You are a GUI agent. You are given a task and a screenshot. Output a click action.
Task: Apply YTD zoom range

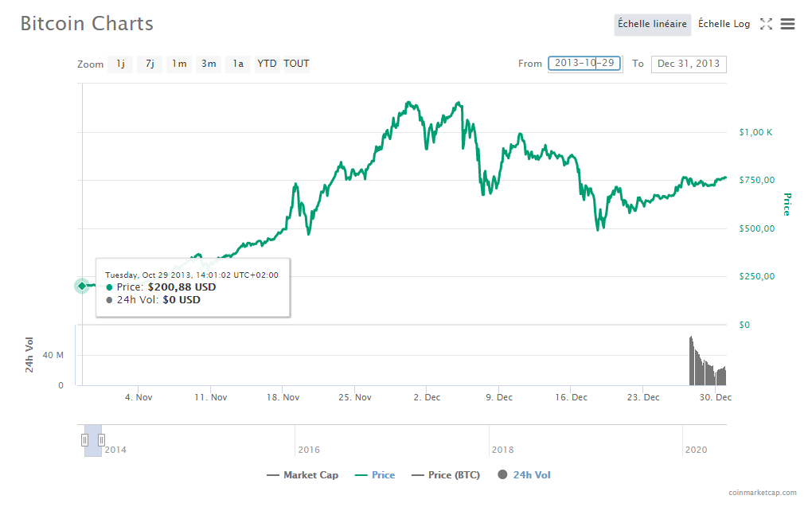267,64
